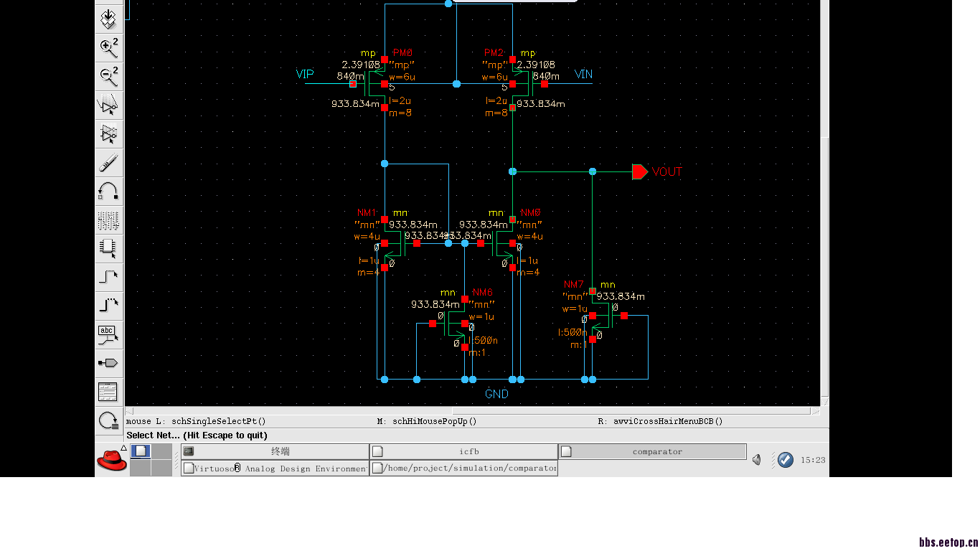This screenshot has width=980, height=551.
Task: Click the VOUT output pin
Action: (x=639, y=171)
